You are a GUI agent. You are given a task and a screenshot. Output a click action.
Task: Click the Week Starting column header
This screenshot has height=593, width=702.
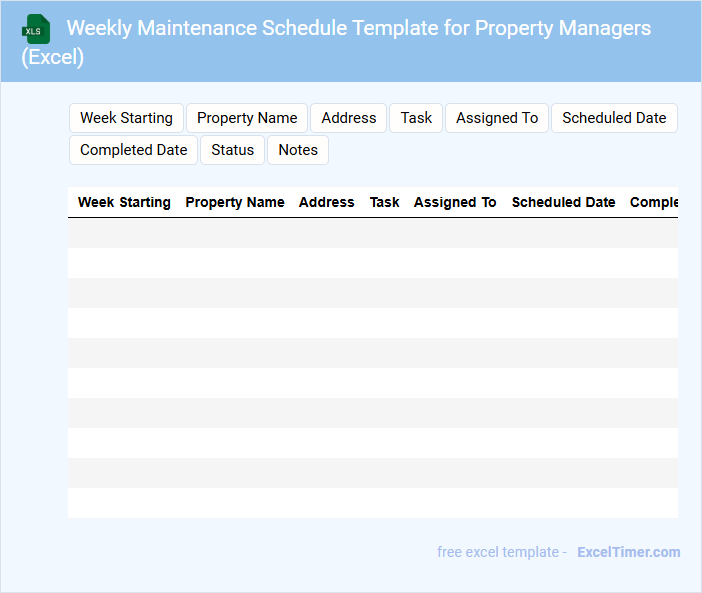coord(124,202)
